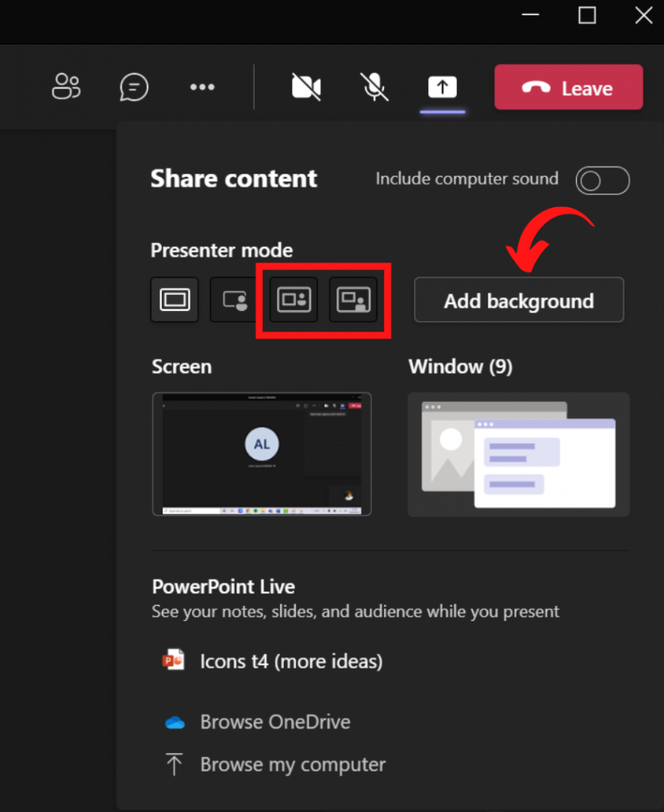Viewport: 664px width, 812px height.
Task: Open the participants panel icon
Action: (67, 86)
